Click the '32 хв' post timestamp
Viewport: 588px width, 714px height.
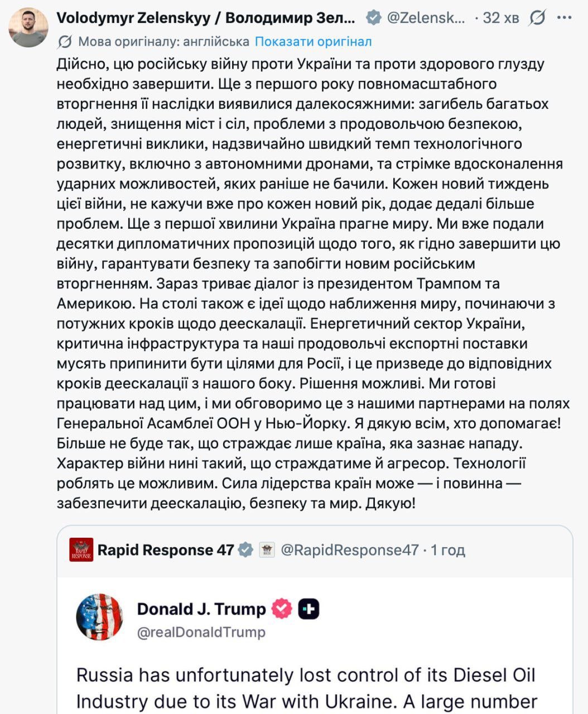point(500,18)
